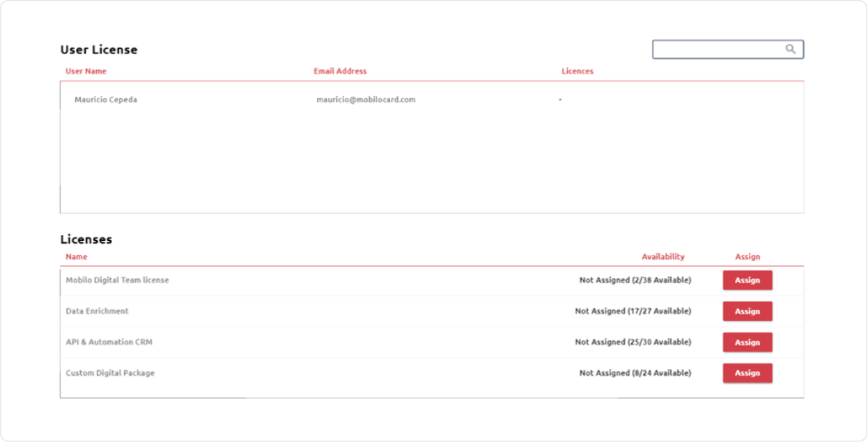868x442 pixels.
Task: Select the Mobilo Digital Team license name
Action: 117,281
